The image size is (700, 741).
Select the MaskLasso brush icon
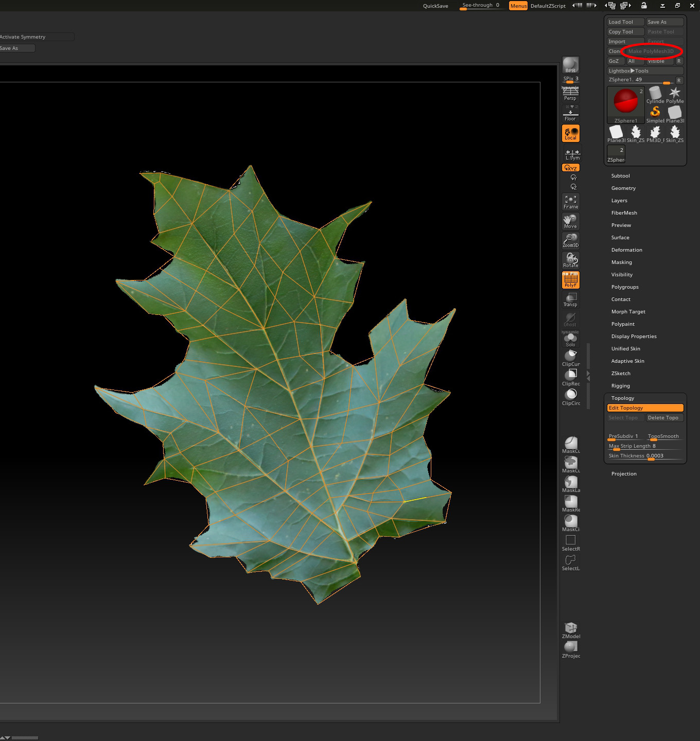(571, 484)
